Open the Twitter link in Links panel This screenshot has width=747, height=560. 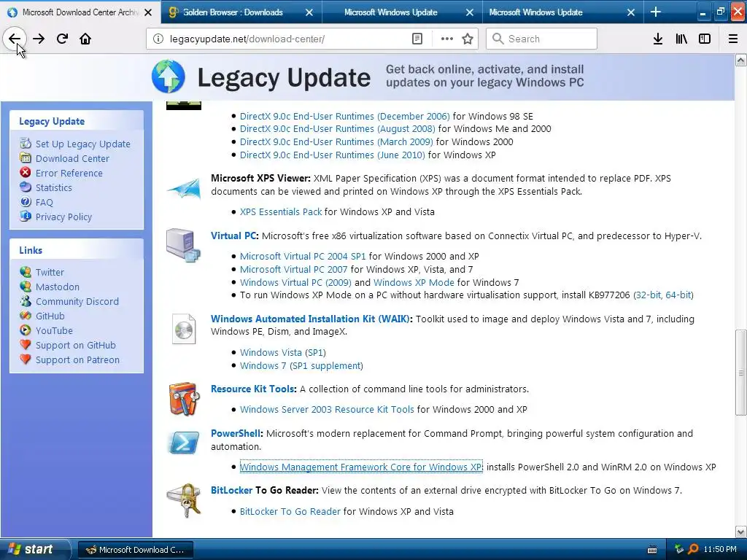click(x=50, y=273)
